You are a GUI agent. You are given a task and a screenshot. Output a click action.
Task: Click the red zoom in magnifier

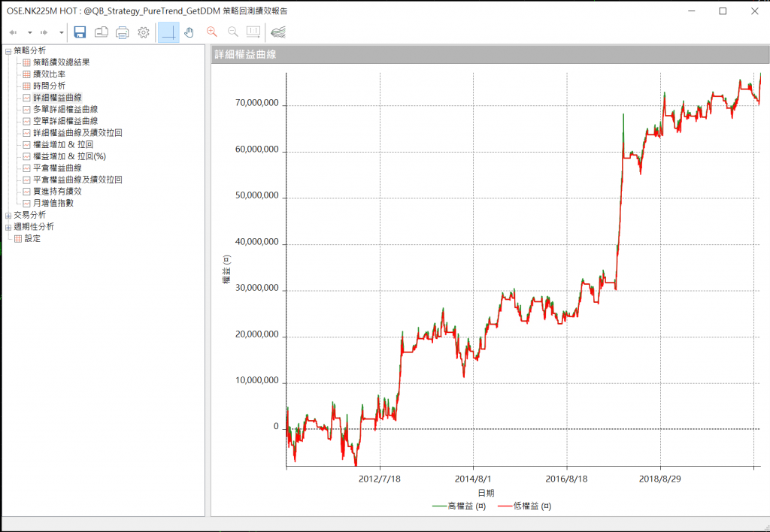point(211,32)
